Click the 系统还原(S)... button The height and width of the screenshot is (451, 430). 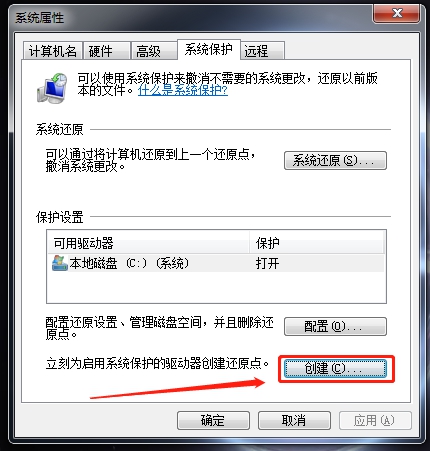point(335,161)
